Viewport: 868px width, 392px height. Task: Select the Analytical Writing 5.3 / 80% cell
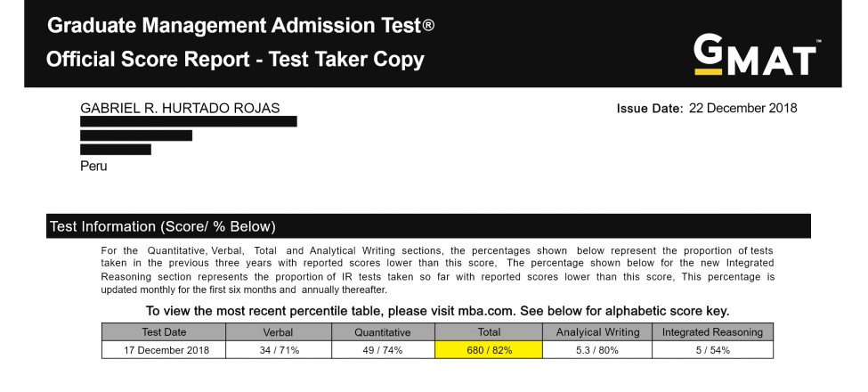[x=597, y=350]
